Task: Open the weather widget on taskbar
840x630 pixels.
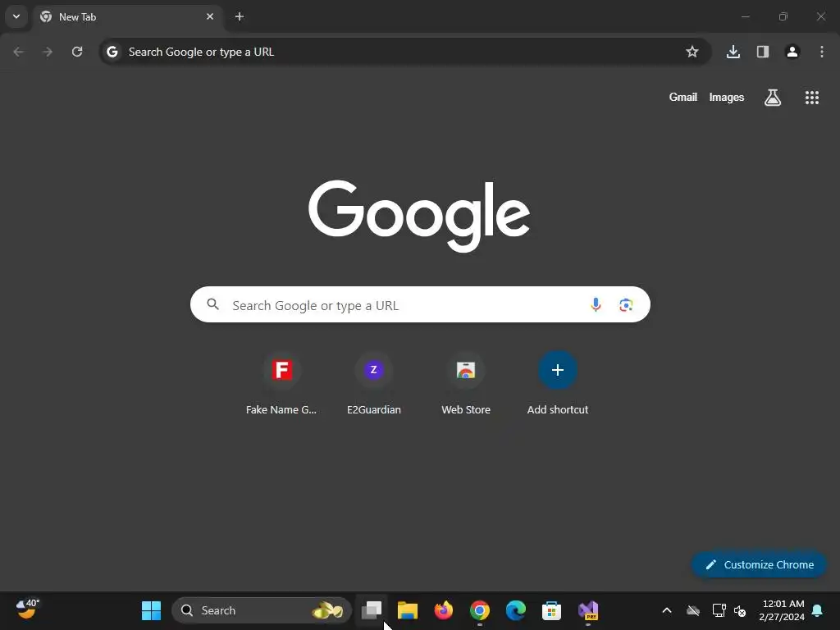Action: (27, 609)
